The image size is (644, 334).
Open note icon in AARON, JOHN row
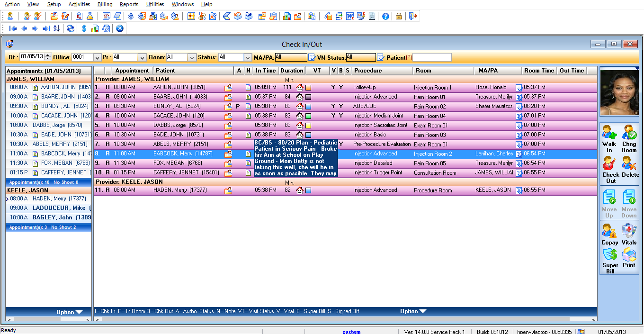pos(248,87)
